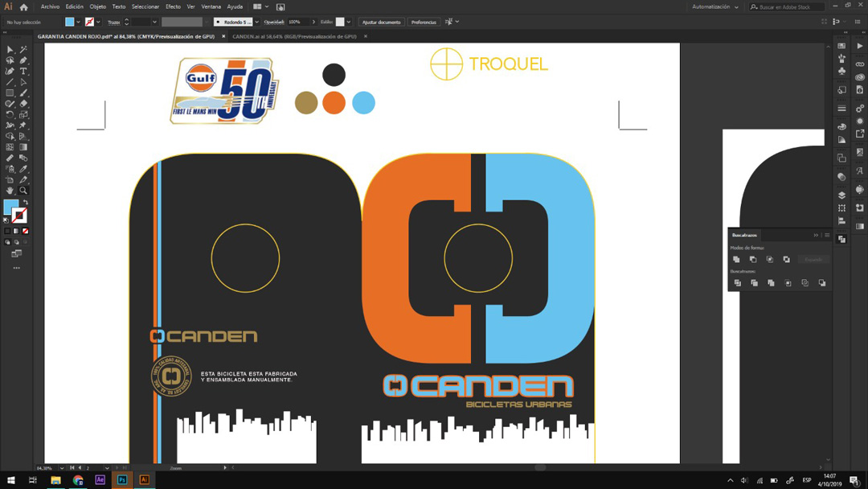Open the fill color dropdown in control bar
The height and width of the screenshot is (489, 868).
pyautogui.click(x=78, y=23)
